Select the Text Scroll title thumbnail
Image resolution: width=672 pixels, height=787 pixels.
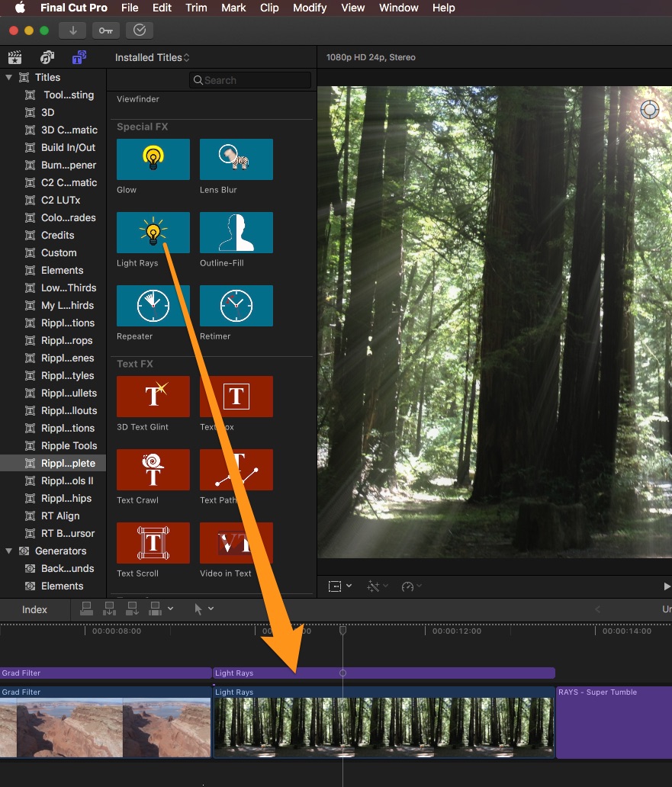click(153, 543)
